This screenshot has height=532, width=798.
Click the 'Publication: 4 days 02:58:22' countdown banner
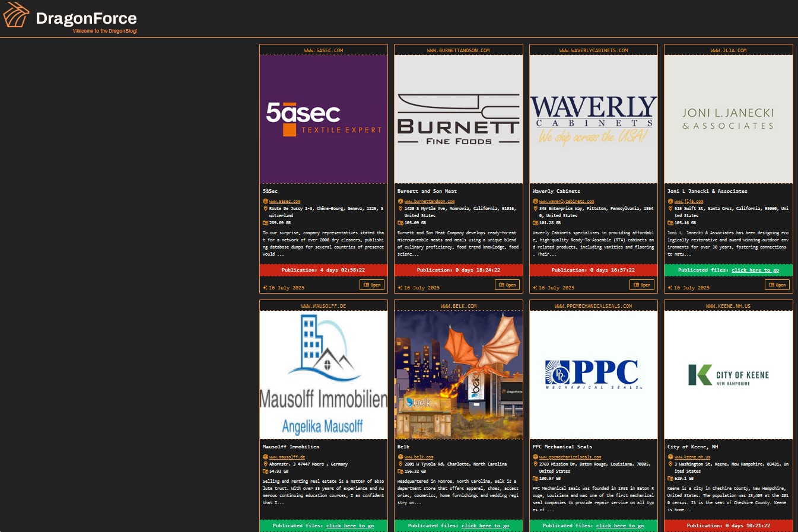click(x=323, y=270)
